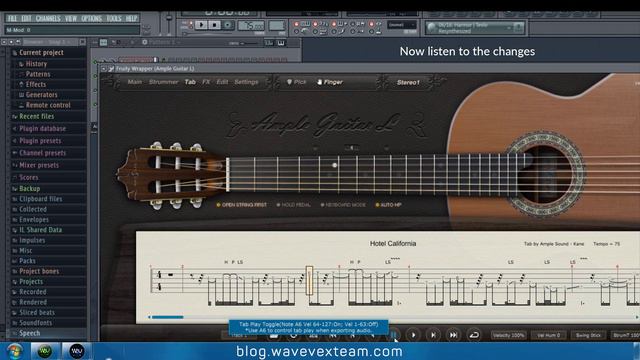Screen dimensions: 640x360
Task: Open the Stereo1 mode dropdown
Action: coord(408,82)
